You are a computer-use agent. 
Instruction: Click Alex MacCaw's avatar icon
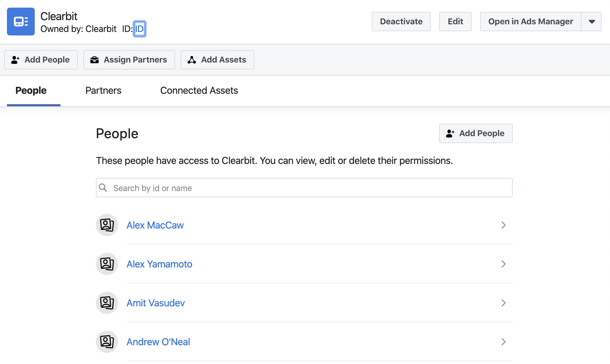pos(107,225)
